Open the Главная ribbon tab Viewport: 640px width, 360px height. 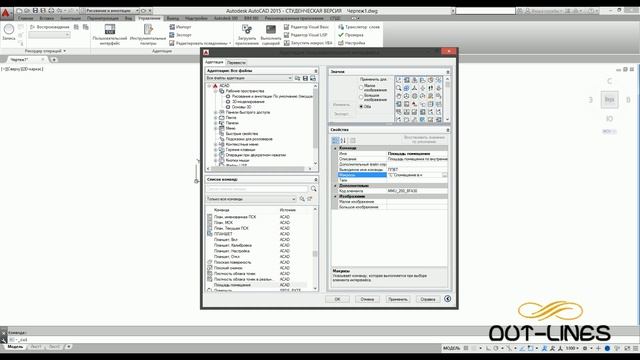[x=25, y=18]
